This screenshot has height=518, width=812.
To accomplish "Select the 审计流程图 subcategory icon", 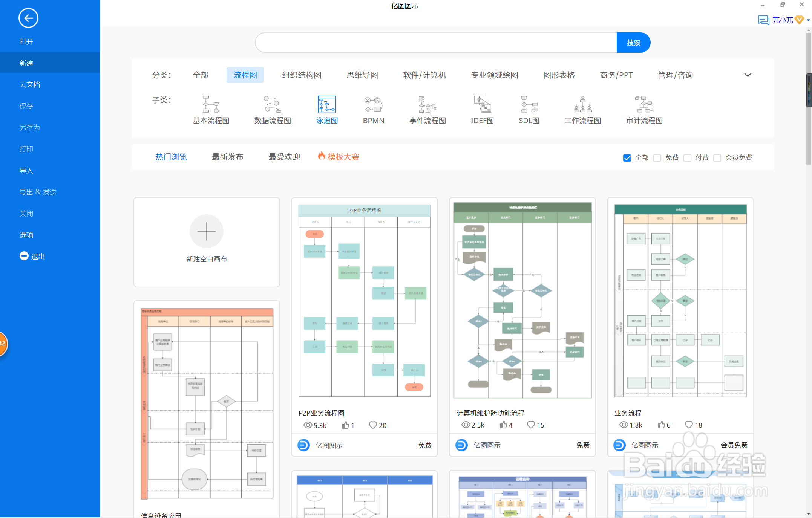I will click(644, 104).
